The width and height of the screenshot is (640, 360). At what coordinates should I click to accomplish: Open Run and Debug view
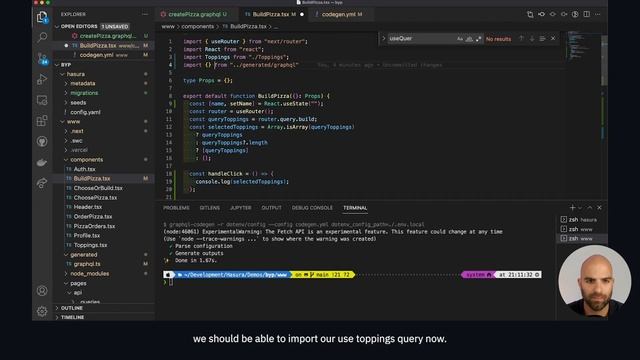coord(42,79)
